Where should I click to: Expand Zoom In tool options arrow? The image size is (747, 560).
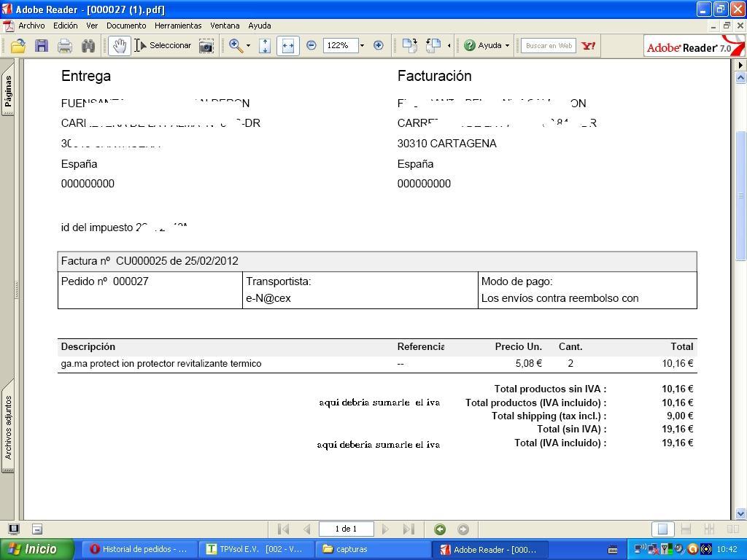tap(248, 46)
